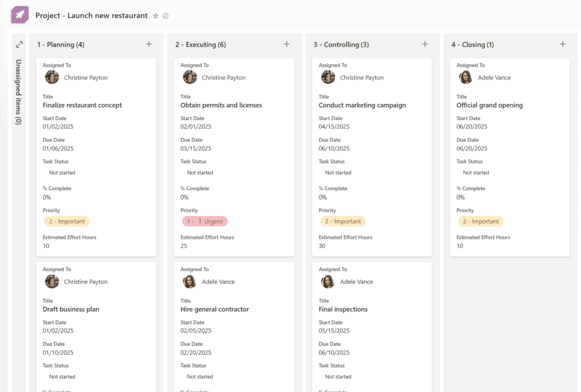Click the Project - Launch new restaurant title
The width and height of the screenshot is (581, 392).
point(91,15)
